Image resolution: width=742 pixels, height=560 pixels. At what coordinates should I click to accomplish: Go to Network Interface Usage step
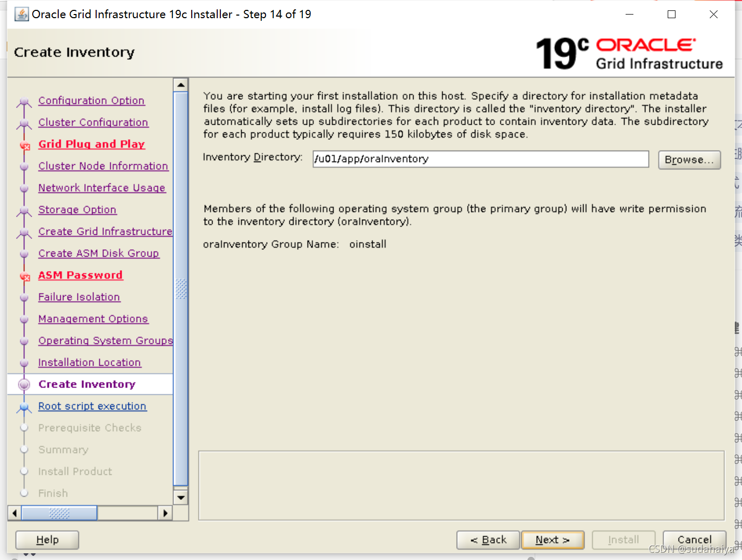point(102,188)
